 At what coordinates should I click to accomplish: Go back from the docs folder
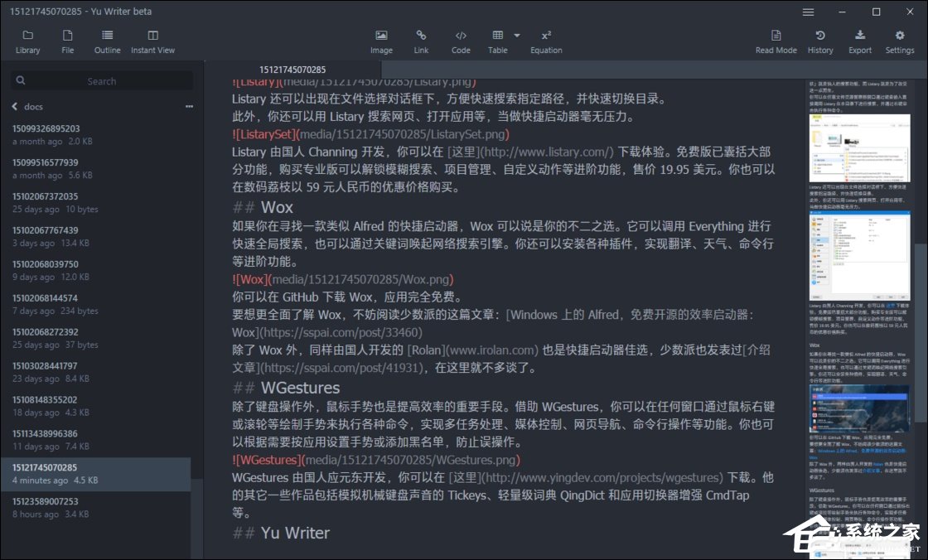pyautogui.click(x=15, y=107)
